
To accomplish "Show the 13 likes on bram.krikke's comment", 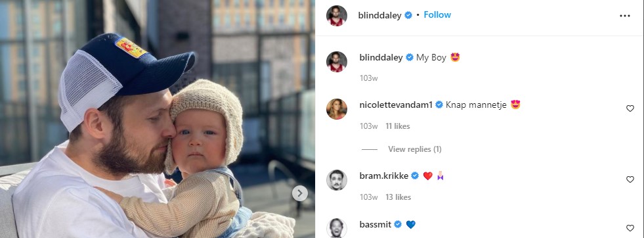I will [x=398, y=197].
